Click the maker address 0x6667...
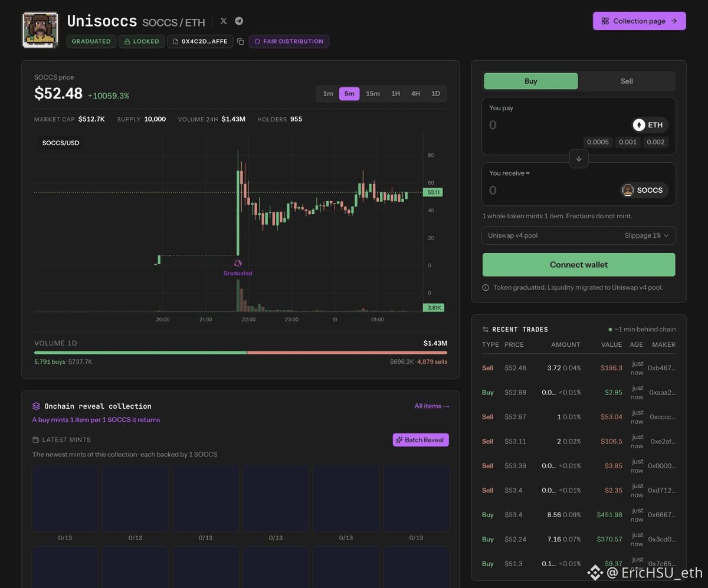Screen dimensions: 708x588 coord(662,515)
